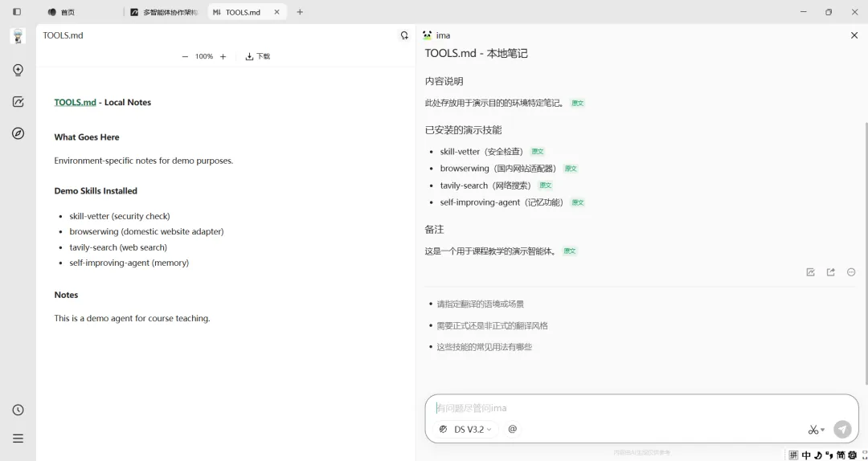
Task: Close the ima assistant panel
Action: tap(854, 35)
